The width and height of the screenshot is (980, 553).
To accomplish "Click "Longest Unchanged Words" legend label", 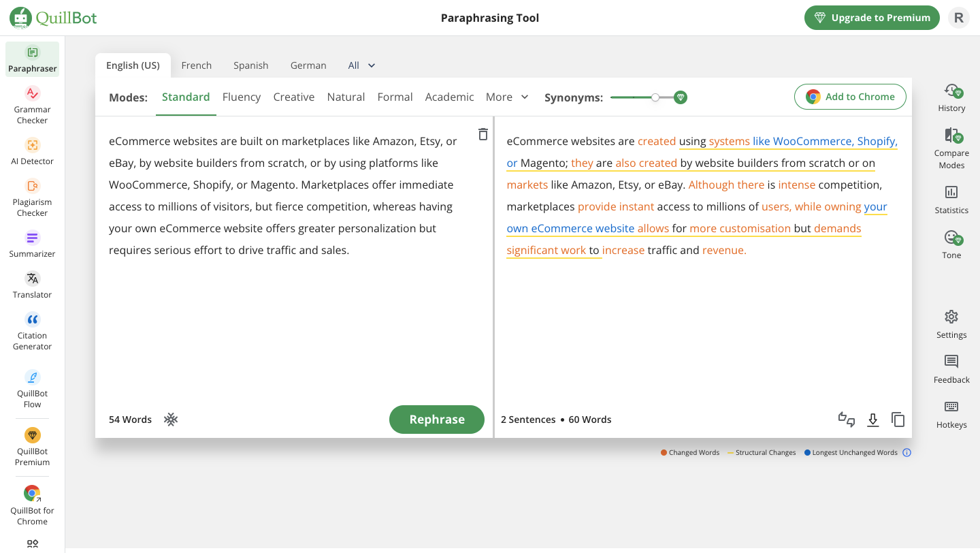I will [x=855, y=452].
